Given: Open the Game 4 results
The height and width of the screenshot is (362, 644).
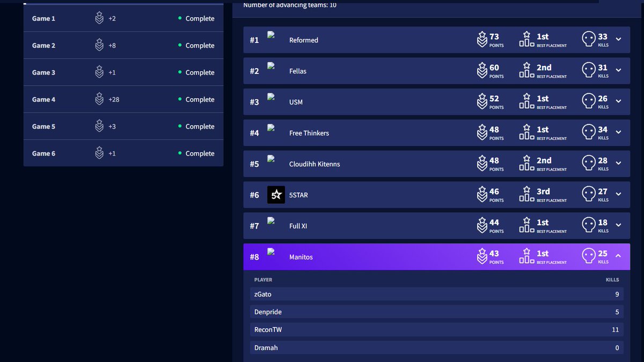Looking at the screenshot, I should point(123,99).
